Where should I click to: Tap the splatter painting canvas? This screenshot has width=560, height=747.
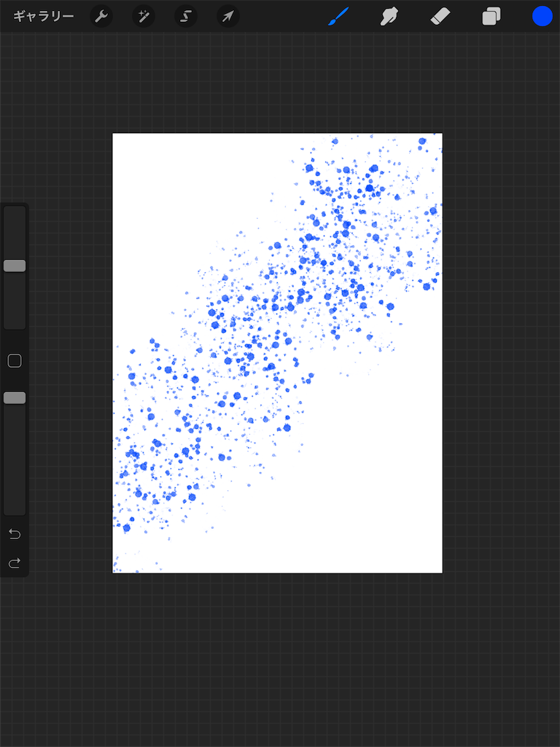(x=277, y=353)
